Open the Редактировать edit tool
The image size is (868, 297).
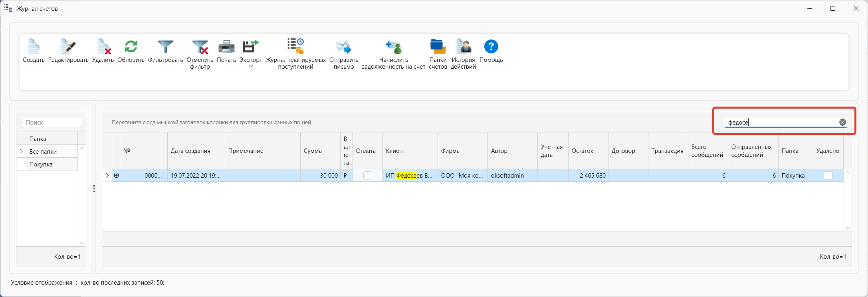[x=68, y=47]
